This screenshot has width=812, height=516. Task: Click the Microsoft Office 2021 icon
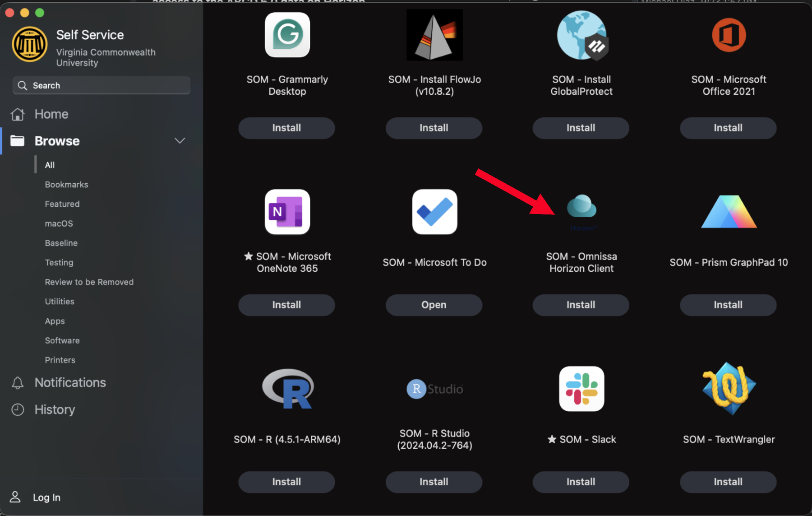(x=728, y=35)
